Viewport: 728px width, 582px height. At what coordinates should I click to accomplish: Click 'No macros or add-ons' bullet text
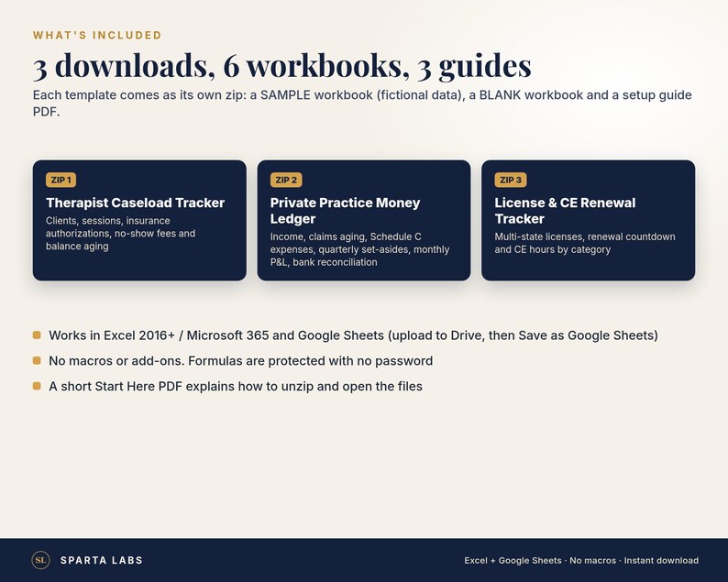240,361
